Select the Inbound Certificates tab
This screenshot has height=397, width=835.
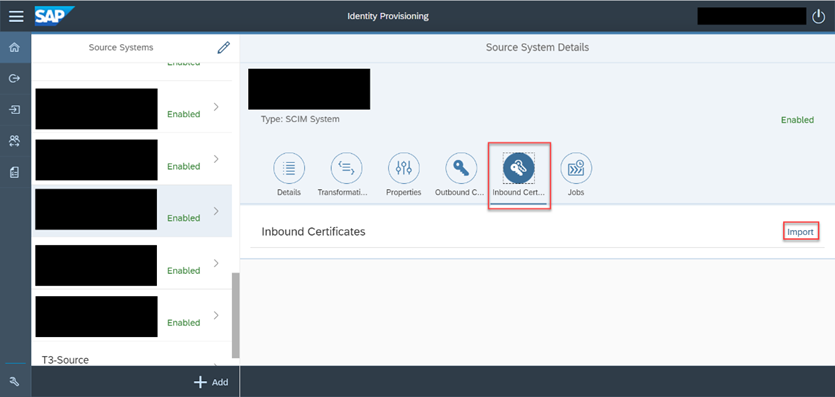click(519, 175)
